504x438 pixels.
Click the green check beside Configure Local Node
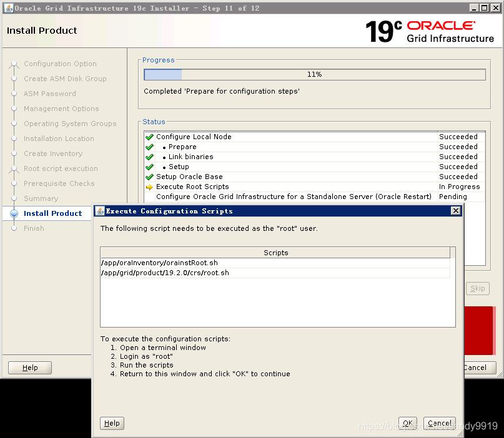tap(149, 137)
